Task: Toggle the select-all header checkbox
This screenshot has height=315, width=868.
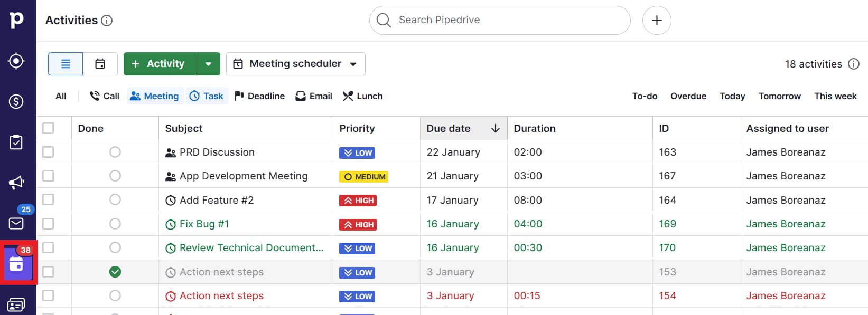Action: pos(48,128)
